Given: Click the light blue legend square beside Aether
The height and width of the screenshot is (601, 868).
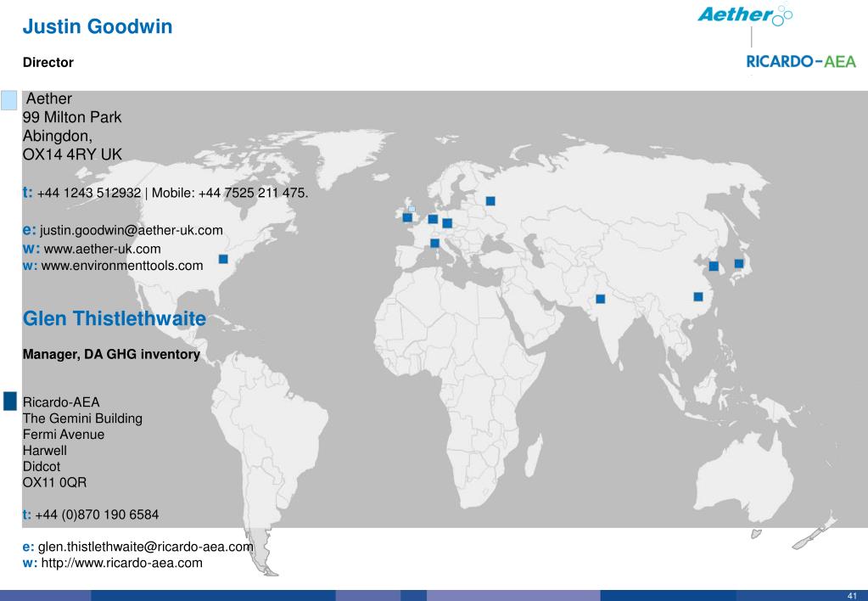Looking at the screenshot, I should (x=8, y=100).
